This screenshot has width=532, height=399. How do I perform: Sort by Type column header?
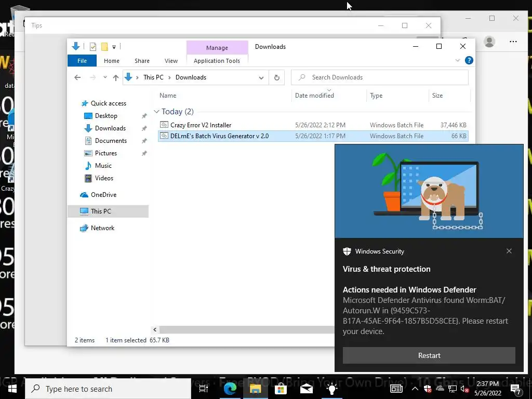pyautogui.click(x=376, y=96)
